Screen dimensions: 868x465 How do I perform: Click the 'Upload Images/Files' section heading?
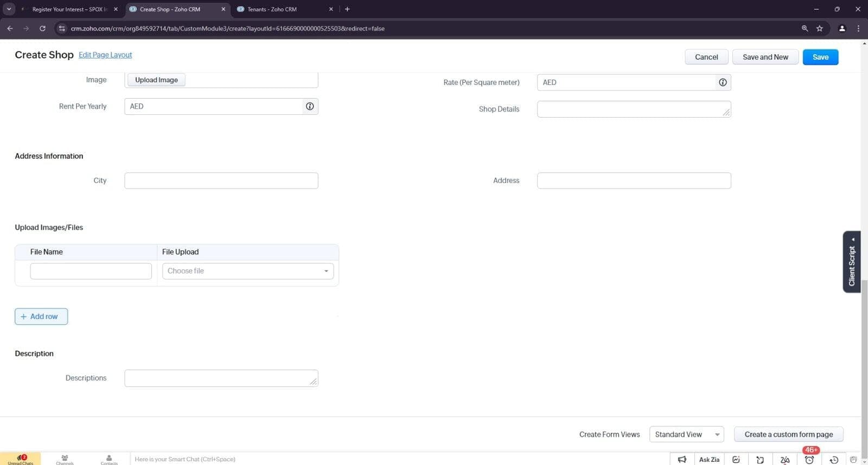49,228
